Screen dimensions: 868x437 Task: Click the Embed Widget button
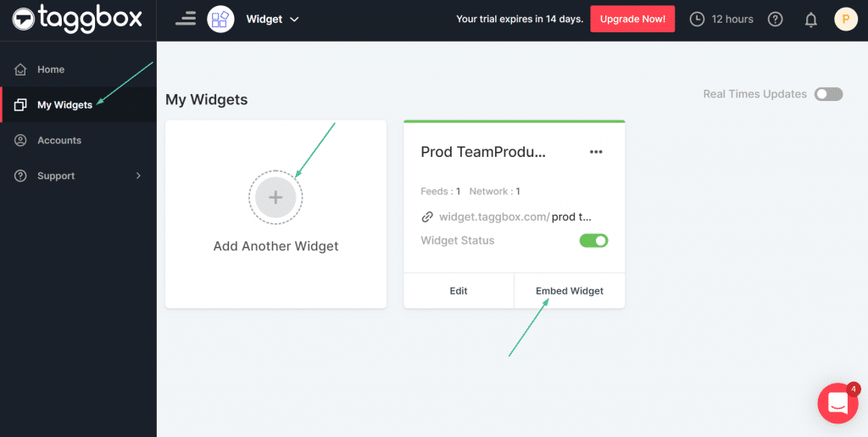570,291
